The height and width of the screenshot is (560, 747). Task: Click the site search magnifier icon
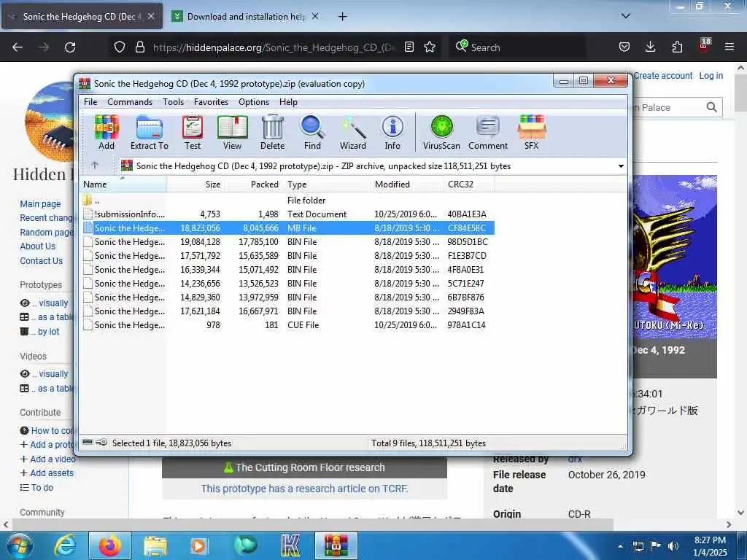(x=711, y=107)
